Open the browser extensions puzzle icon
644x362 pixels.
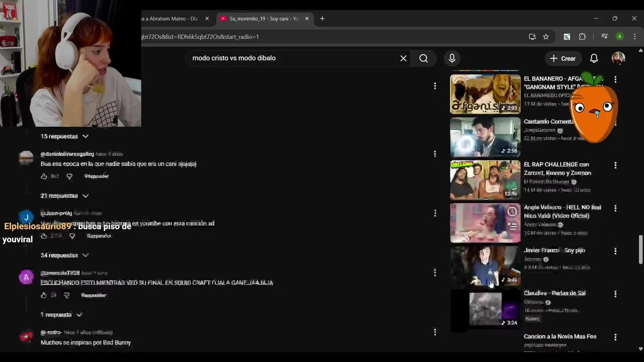coord(582,37)
